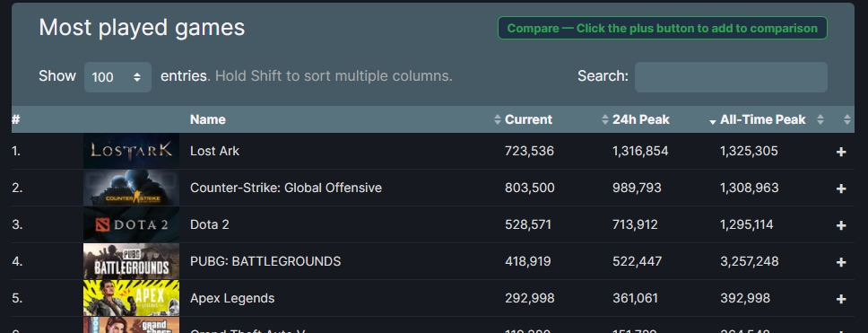Open the Dota 2 game link
This screenshot has width=868, height=333.
(209, 224)
